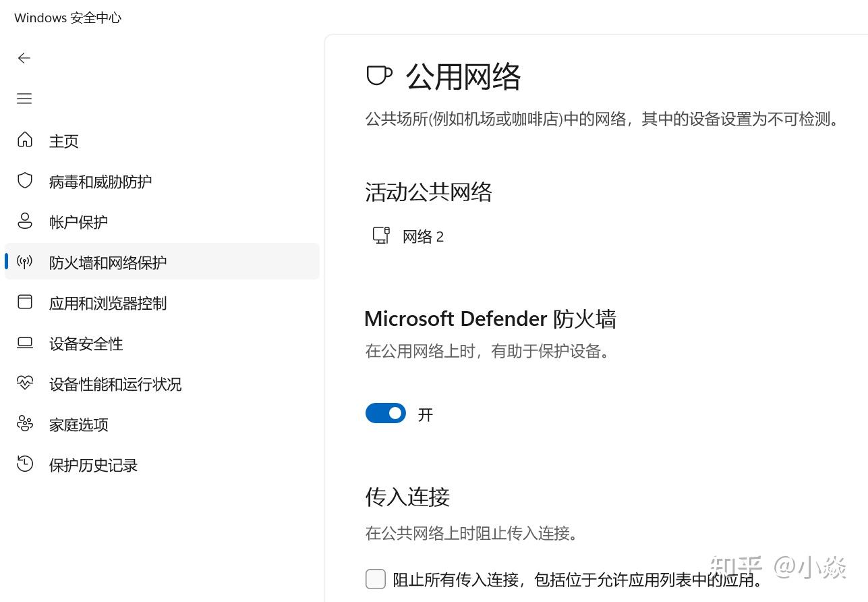Screen dimensions: 868x602
Task: Open 网络 2 active network details
Action: (424, 236)
